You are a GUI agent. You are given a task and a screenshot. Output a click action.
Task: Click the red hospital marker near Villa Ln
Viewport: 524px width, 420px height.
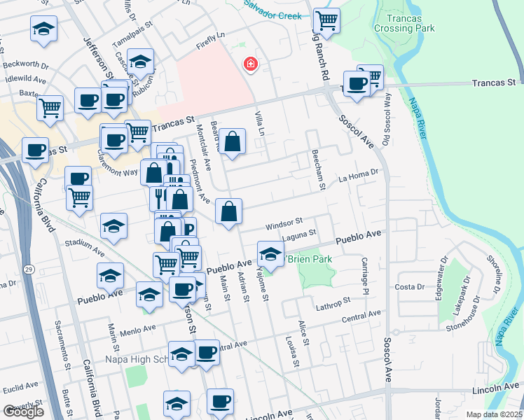250,65
